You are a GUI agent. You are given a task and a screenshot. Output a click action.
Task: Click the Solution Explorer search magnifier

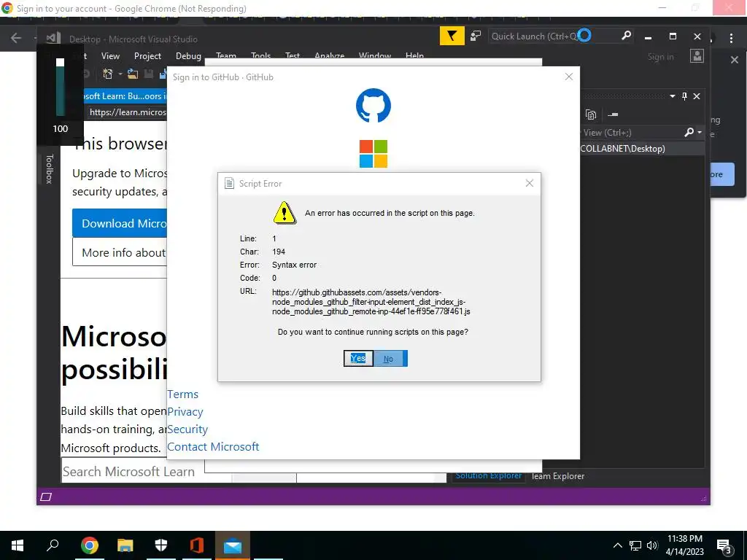coord(689,133)
